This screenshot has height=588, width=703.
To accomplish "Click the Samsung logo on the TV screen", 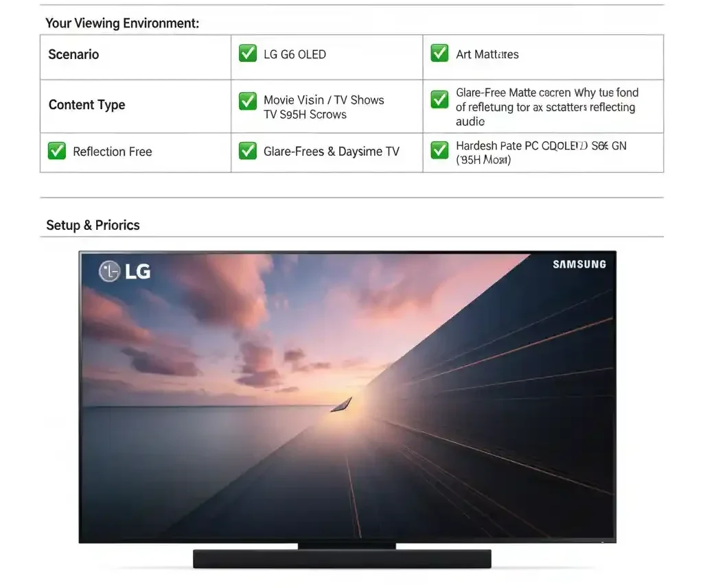I will click(579, 264).
